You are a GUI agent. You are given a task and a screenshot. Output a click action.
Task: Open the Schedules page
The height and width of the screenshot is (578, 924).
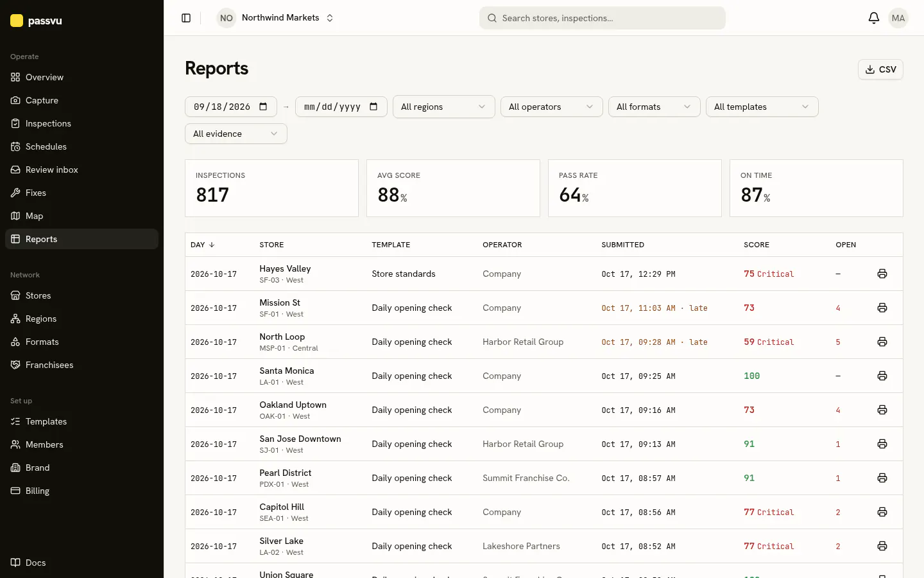tap(81, 146)
